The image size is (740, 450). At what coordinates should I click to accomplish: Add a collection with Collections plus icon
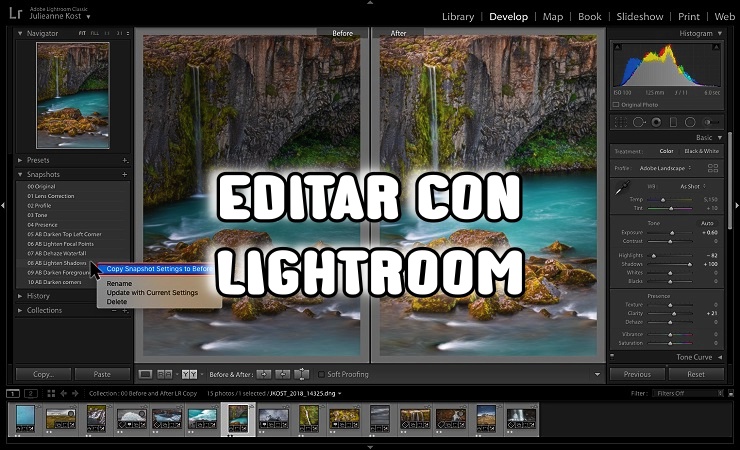point(125,310)
